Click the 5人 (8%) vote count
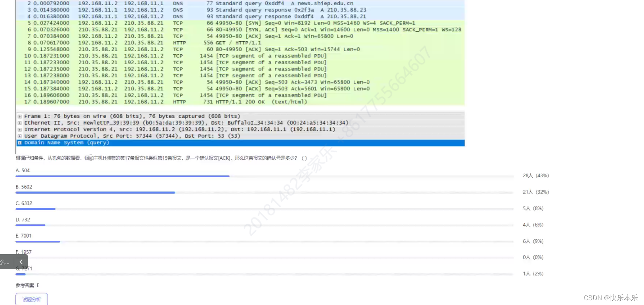Image resolution: width=644 pixels, height=305 pixels. click(x=533, y=208)
